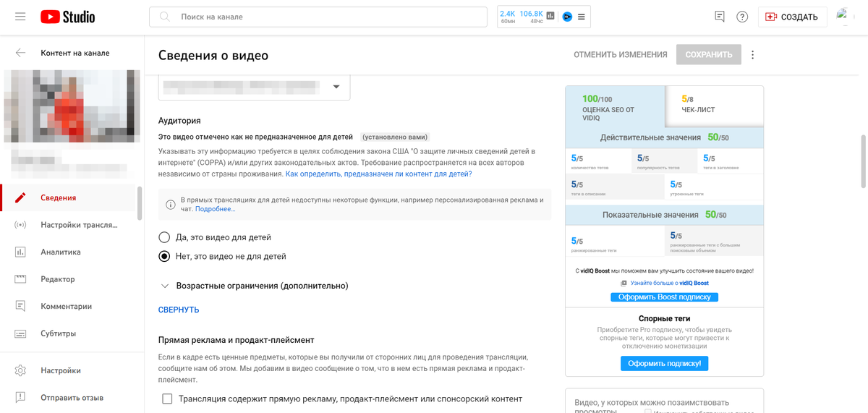Viewport: 868px width, 413px height.
Task: Click 'Прямая реклама и продакт-плейсмент' heading
Action: click(x=236, y=340)
